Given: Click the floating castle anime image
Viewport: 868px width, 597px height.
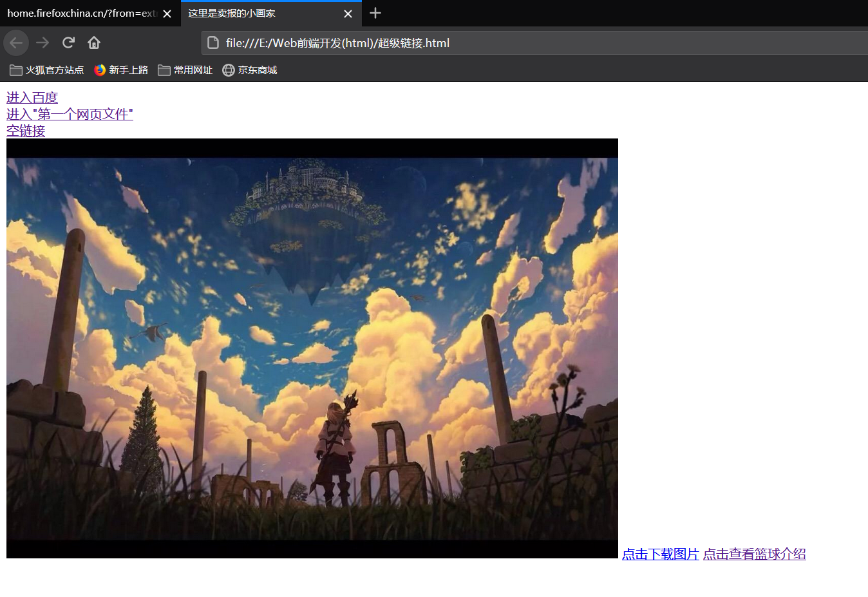Looking at the screenshot, I should point(312,348).
